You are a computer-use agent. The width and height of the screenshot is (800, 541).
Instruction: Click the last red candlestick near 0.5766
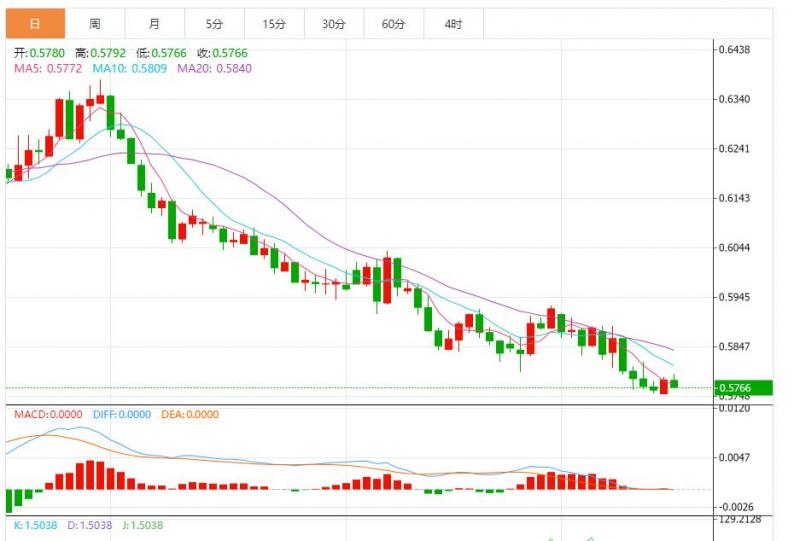[x=664, y=386]
